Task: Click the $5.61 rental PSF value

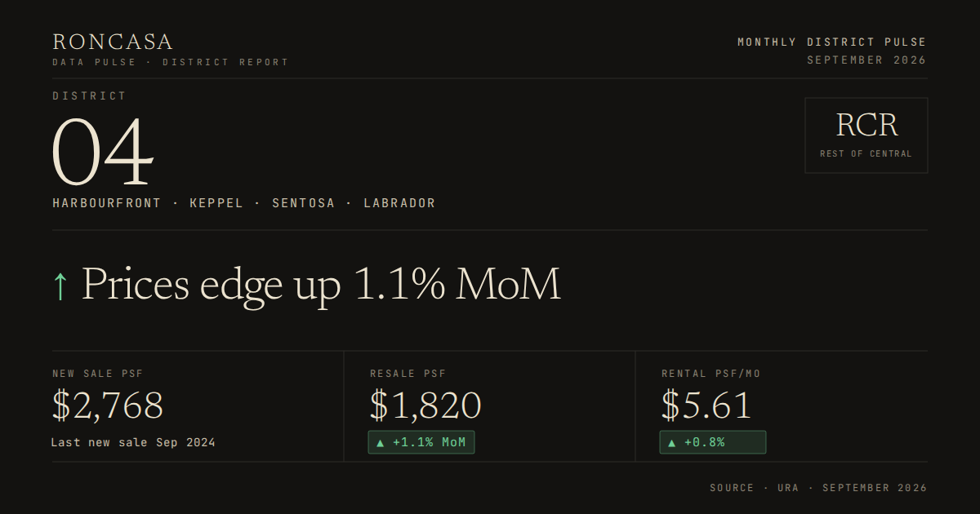Action: coord(706,405)
